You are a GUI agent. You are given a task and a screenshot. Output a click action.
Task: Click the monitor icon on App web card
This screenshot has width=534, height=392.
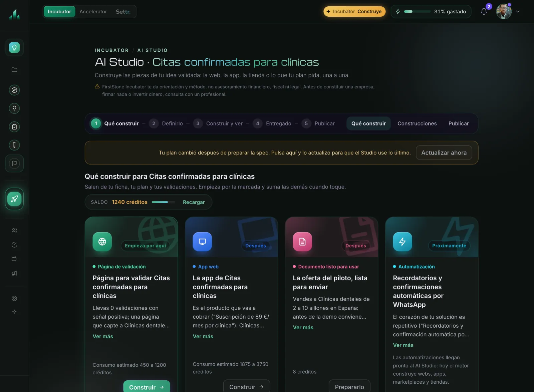click(202, 242)
